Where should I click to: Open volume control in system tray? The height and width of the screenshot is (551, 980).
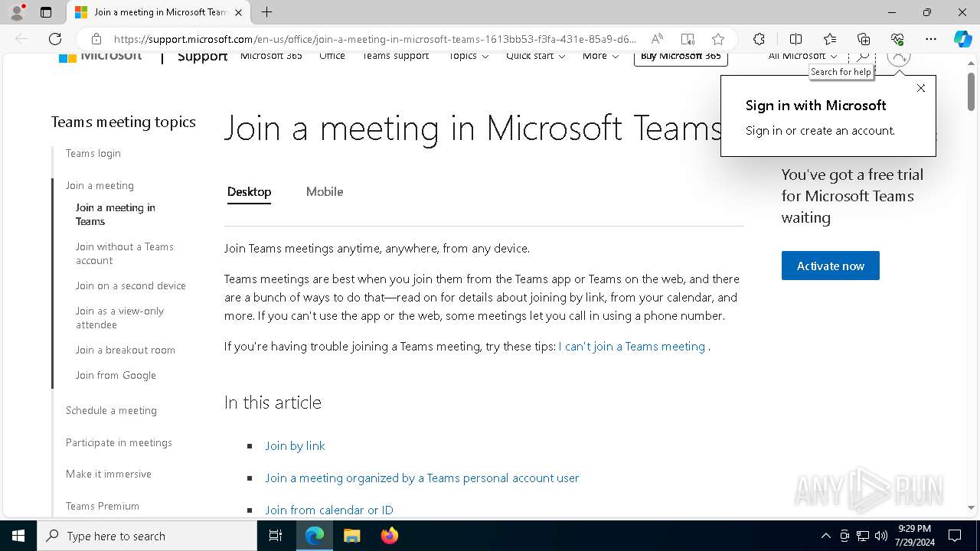[x=881, y=536]
